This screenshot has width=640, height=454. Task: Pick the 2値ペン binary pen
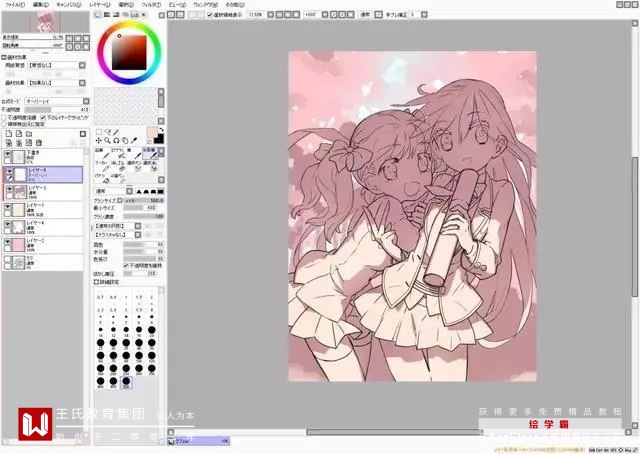[118, 178]
